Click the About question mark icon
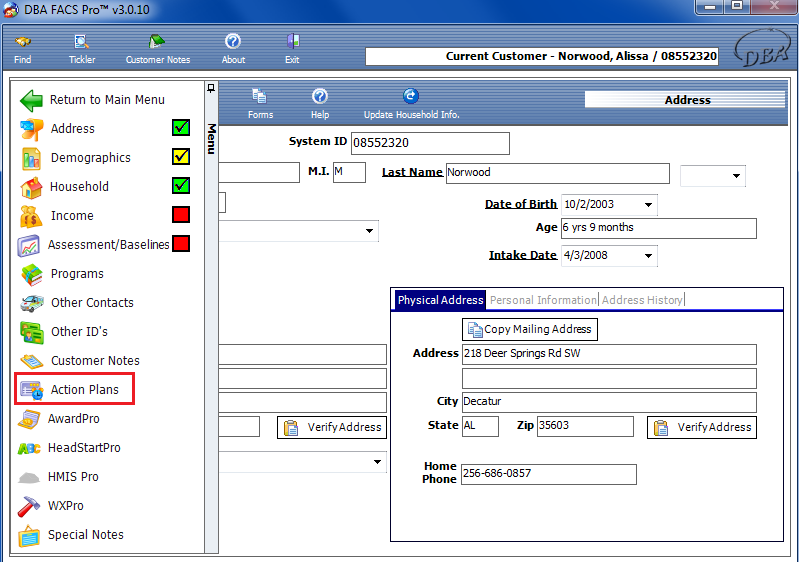This screenshot has width=799, height=562. (x=233, y=41)
